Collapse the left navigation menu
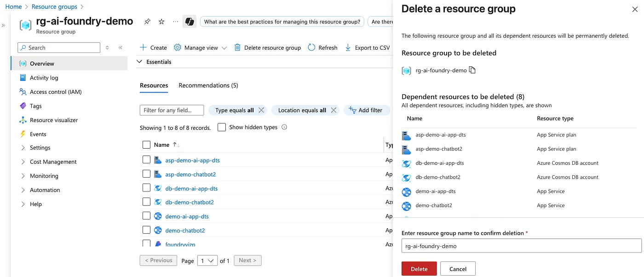 point(121,47)
